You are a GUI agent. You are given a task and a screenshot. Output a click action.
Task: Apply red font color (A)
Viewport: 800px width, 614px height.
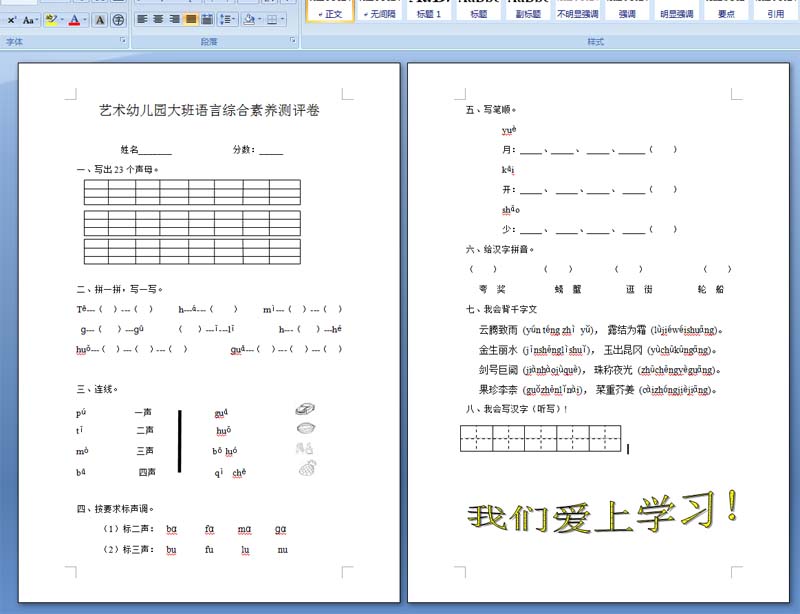coord(74,20)
